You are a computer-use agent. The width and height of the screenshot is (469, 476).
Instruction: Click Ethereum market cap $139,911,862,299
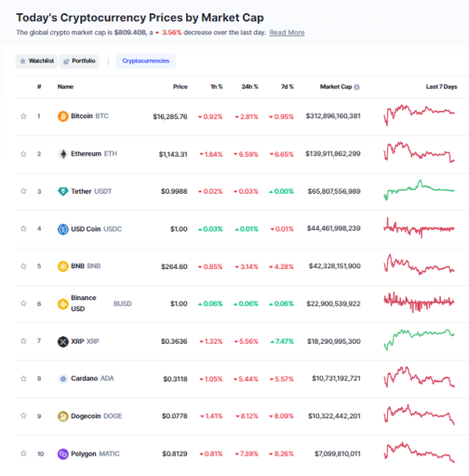coord(333,154)
